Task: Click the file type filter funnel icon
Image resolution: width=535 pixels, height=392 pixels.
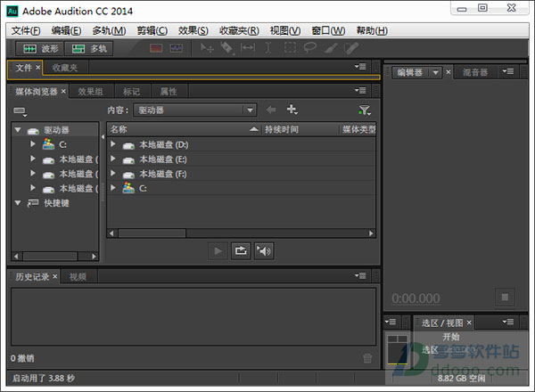Action: coord(365,110)
